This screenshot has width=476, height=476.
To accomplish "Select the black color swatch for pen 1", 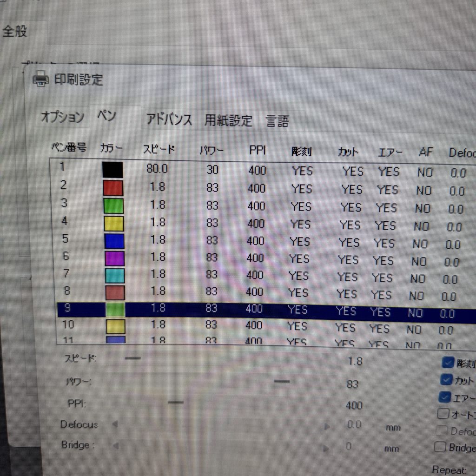I will click(112, 170).
